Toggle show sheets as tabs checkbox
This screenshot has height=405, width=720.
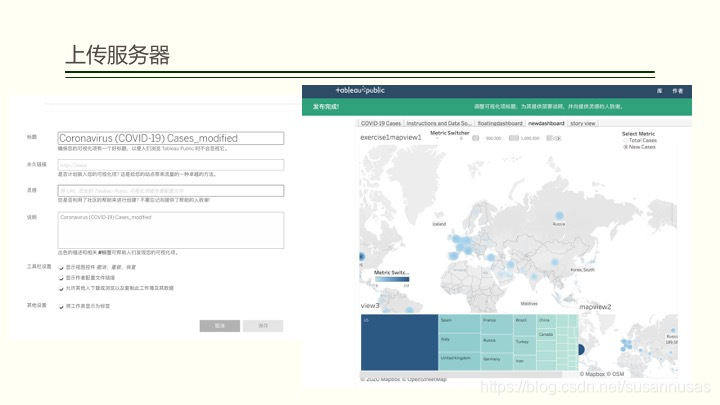(x=61, y=306)
